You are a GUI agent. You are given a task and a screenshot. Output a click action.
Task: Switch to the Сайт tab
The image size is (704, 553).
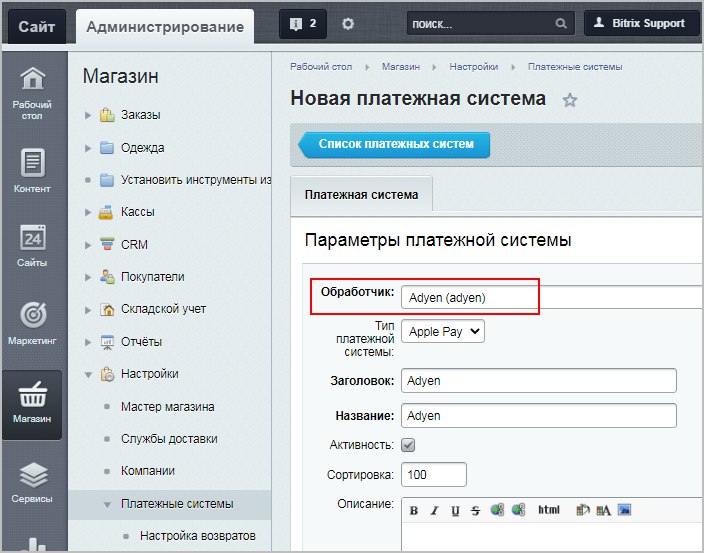point(37,26)
